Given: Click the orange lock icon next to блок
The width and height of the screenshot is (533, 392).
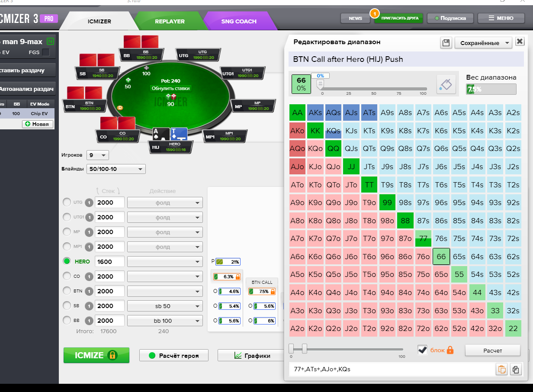Looking at the screenshot, I should coord(450,350).
